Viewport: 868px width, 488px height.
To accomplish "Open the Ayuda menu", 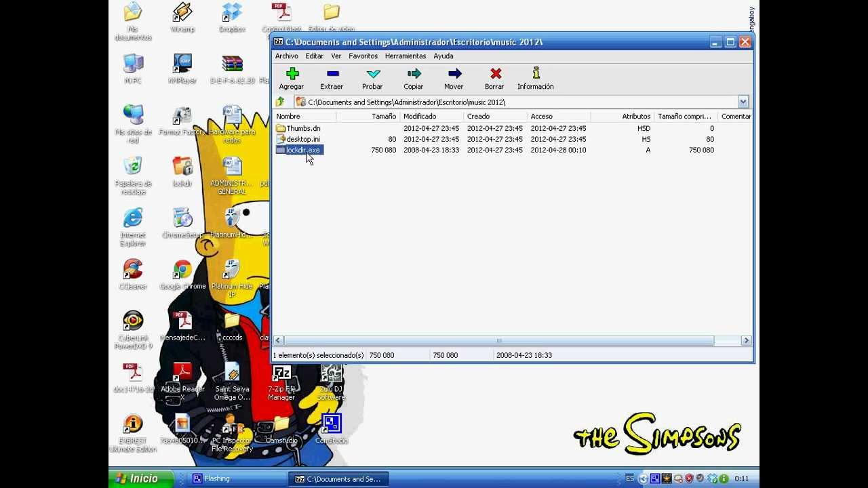I will click(x=443, y=56).
